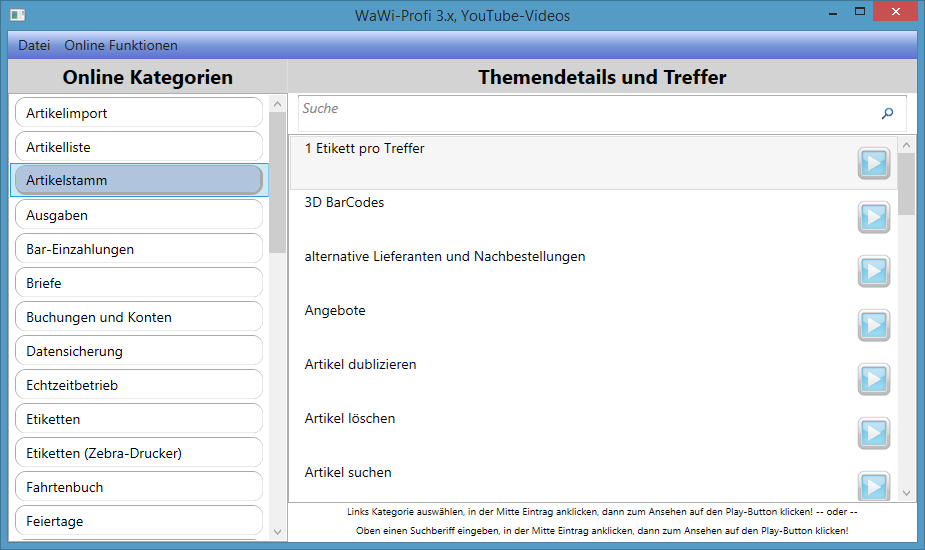The image size is (925, 550).
Task: Select the Briefe category
Action: coord(139,283)
